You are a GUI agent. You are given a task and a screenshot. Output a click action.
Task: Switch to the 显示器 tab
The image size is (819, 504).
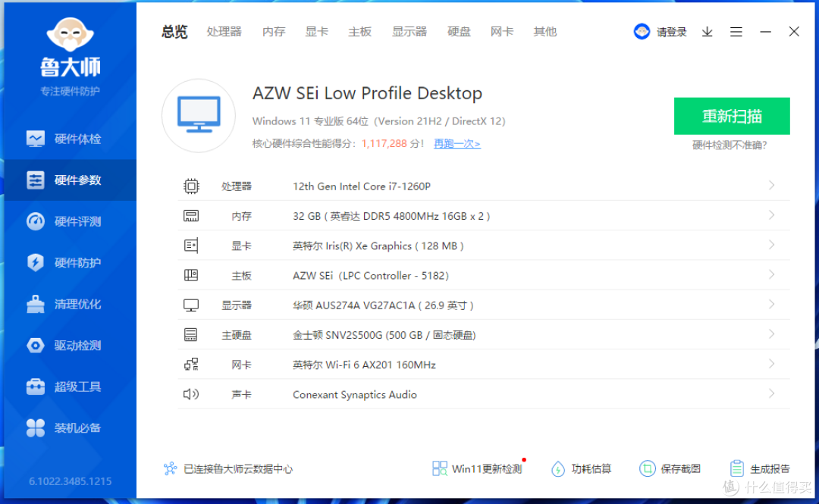tap(409, 32)
